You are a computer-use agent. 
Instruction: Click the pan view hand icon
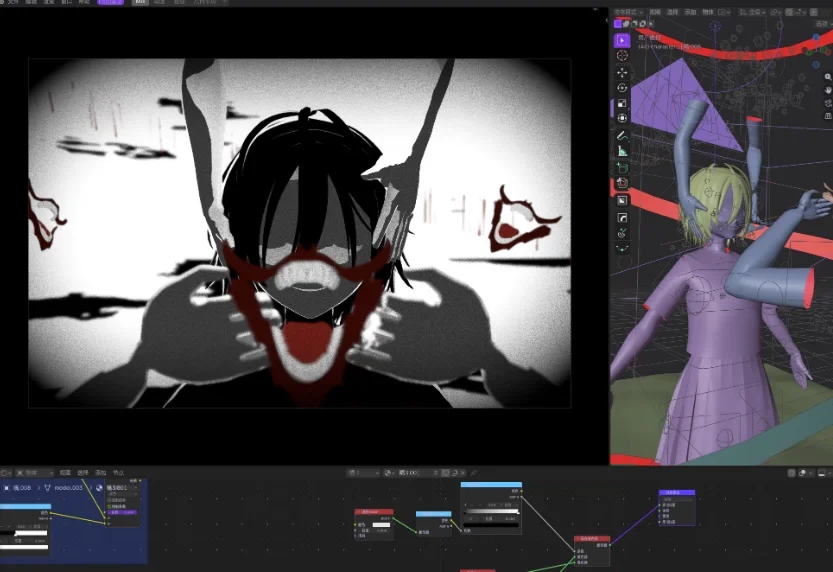point(828,90)
